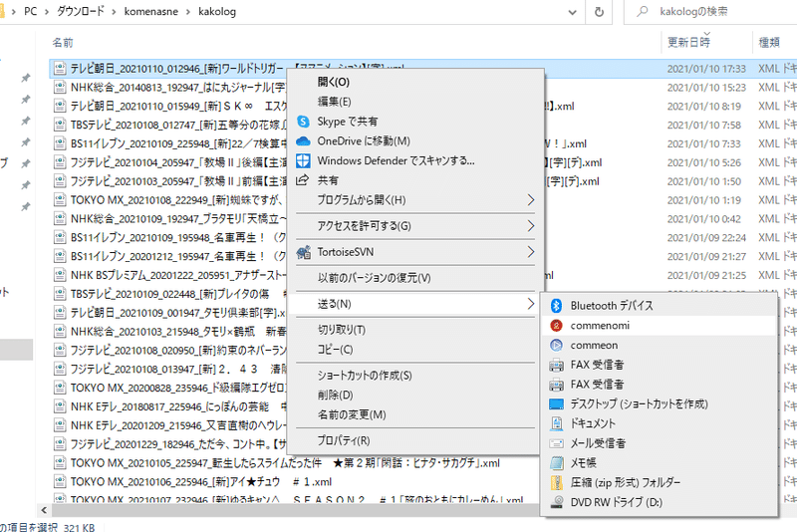
Task: Click Bluetooth デバイス icon
Action: pos(556,306)
